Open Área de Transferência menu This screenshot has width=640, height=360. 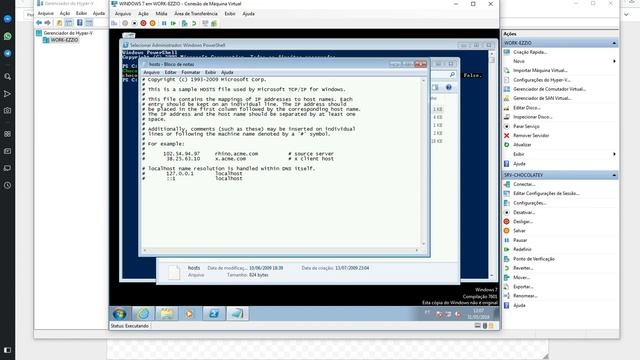point(196,13)
